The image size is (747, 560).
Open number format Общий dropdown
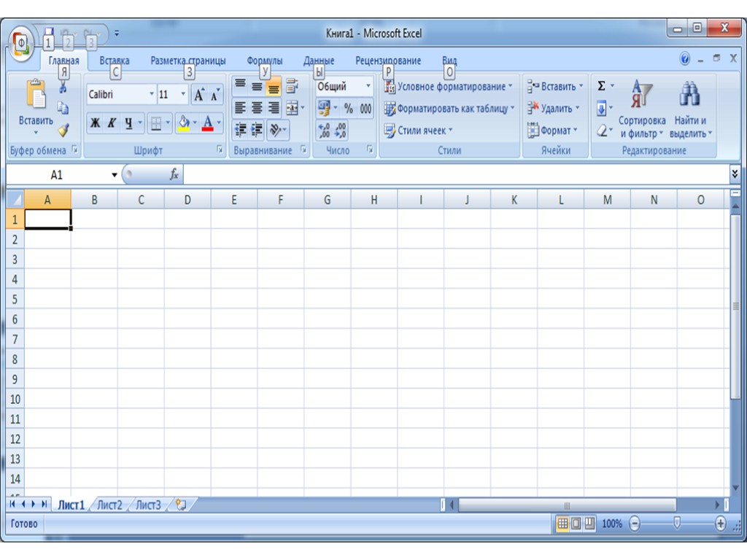pyautogui.click(x=368, y=86)
